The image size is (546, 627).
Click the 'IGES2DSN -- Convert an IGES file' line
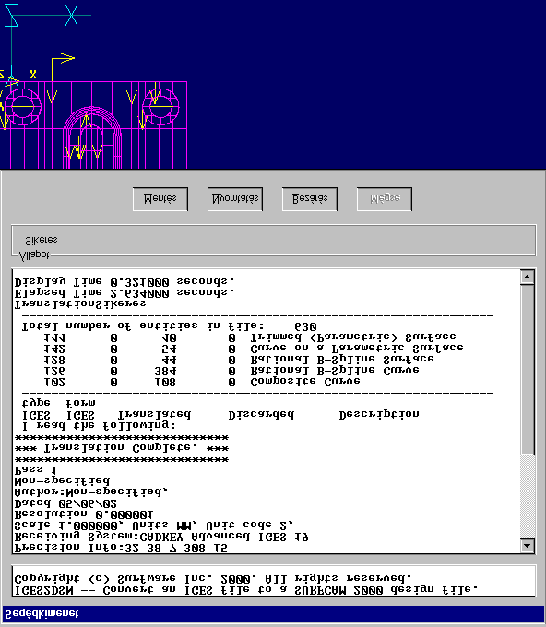coord(246,590)
